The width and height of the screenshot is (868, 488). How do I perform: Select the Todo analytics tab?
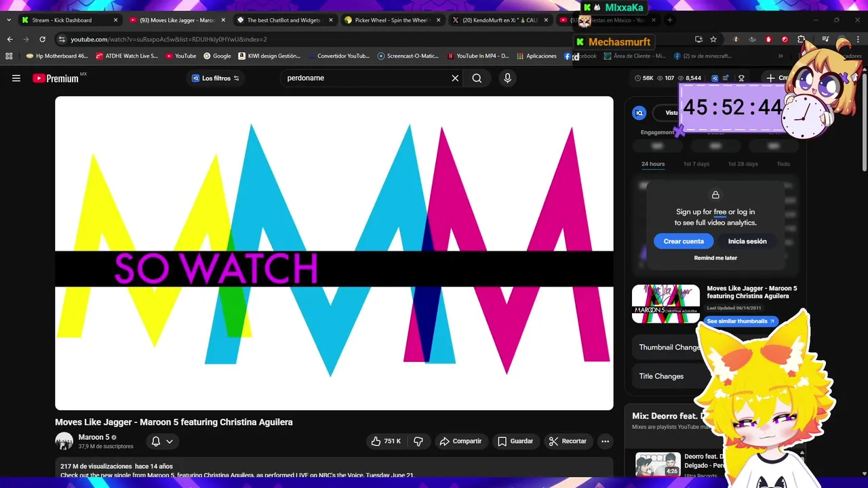coord(783,164)
